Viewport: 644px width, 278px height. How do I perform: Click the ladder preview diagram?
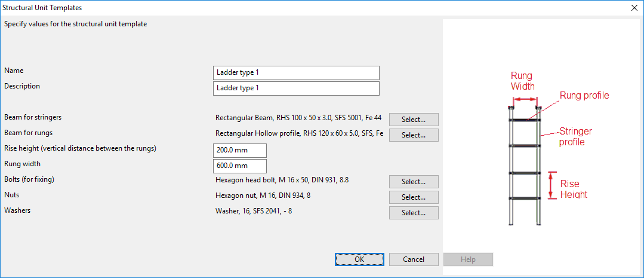[x=524, y=167]
